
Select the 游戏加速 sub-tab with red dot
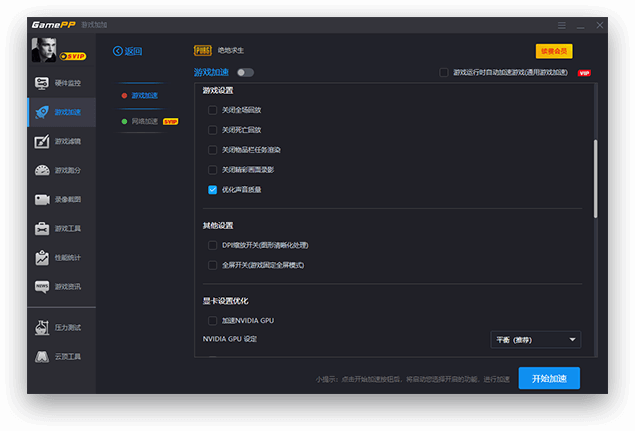[145, 96]
